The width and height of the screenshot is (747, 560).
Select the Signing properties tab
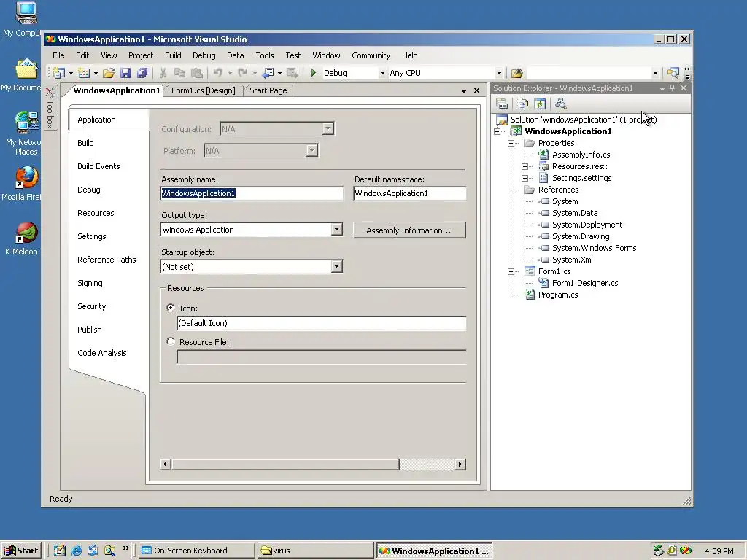tap(90, 283)
